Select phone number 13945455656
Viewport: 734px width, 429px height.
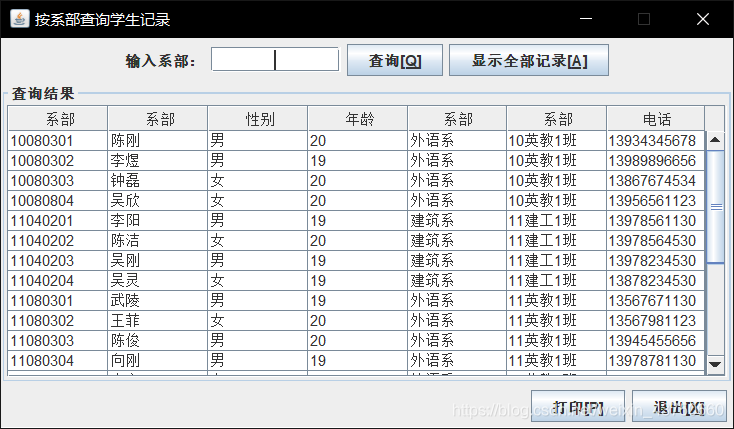656,341
